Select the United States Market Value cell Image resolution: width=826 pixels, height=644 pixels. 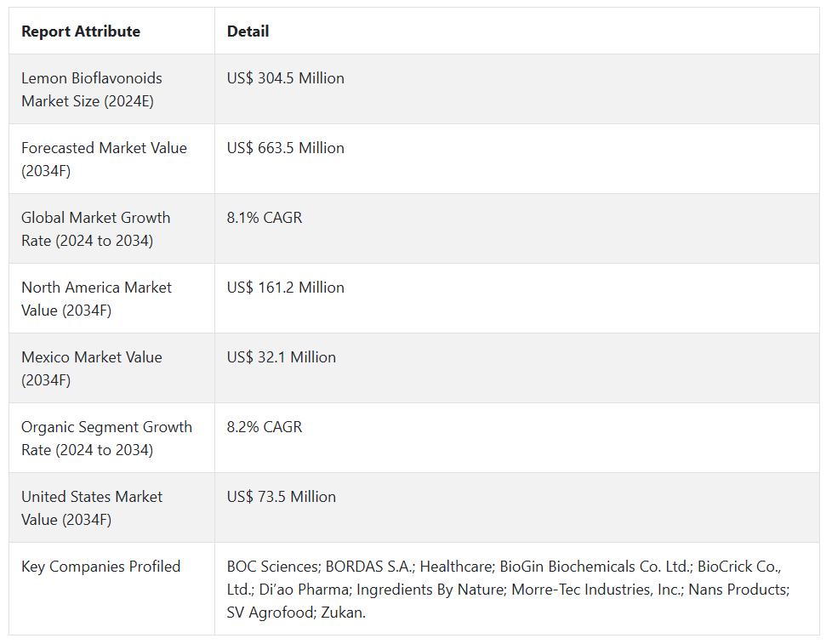[92, 508]
